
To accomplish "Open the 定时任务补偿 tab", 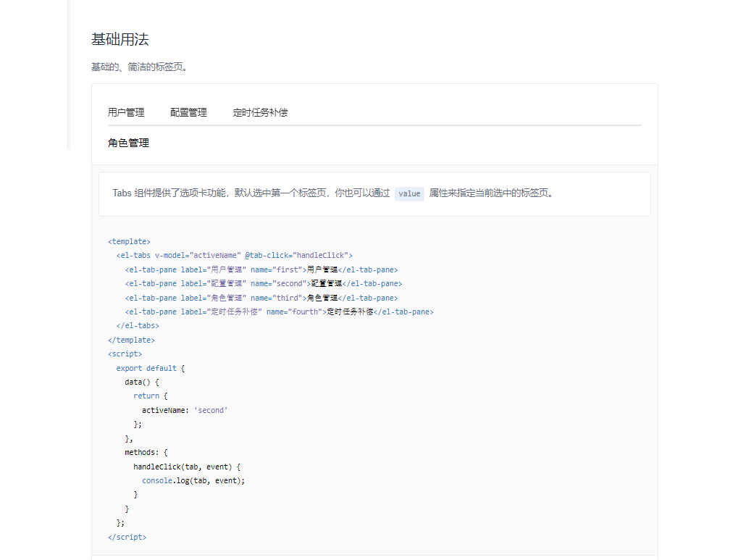I will (x=261, y=112).
